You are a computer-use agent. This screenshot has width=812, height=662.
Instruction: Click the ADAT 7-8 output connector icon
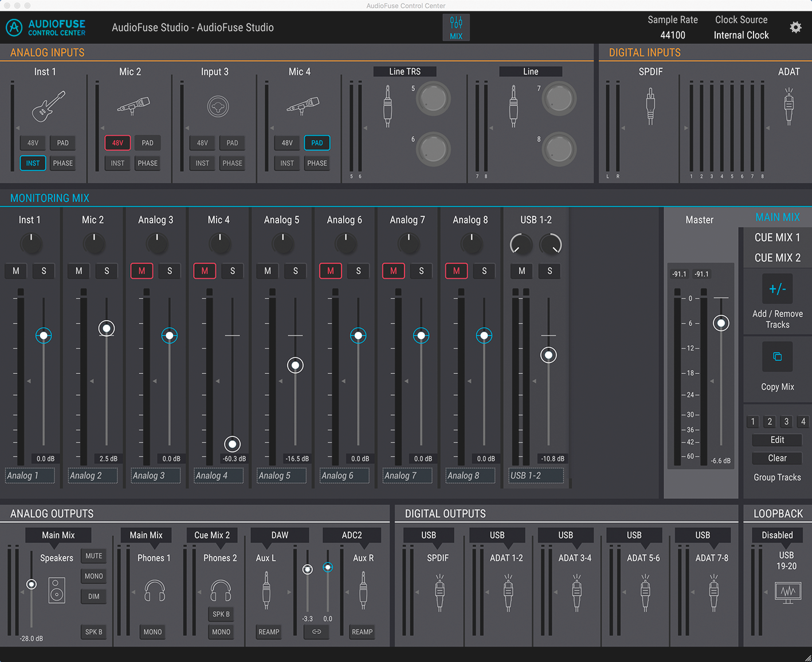(x=713, y=593)
